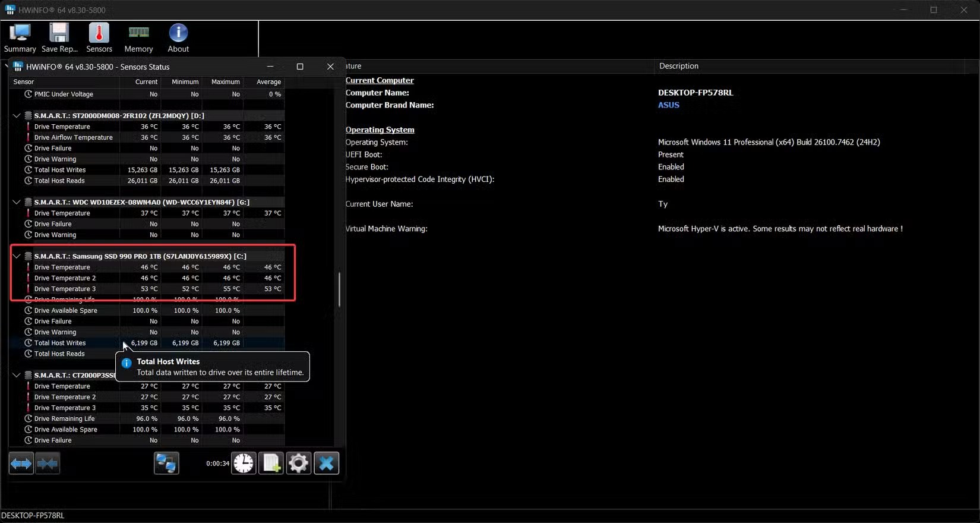Close sensors with the blue X icon

(326, 463)
